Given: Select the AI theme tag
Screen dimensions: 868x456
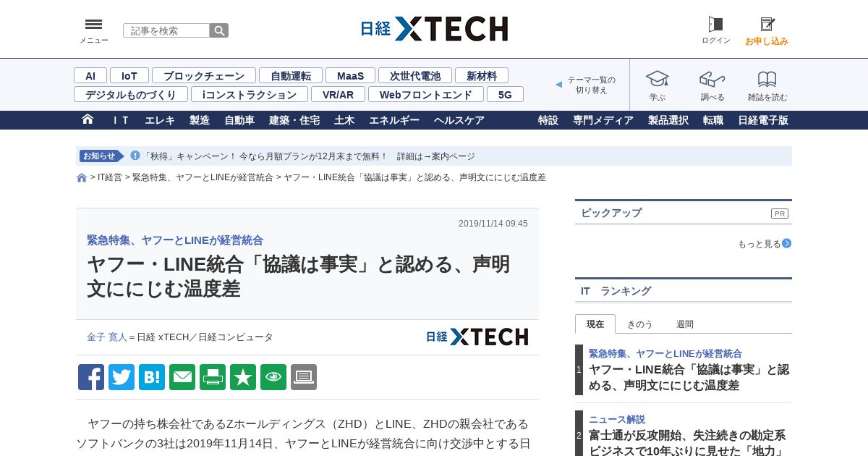Looking at the screenshot, I should click(90, 75).
